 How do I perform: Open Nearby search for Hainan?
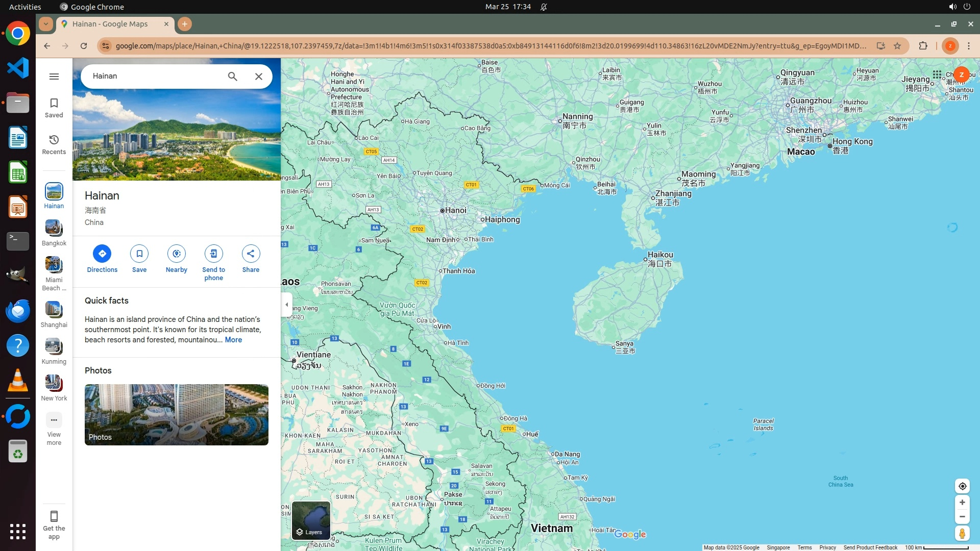point(177,254)
